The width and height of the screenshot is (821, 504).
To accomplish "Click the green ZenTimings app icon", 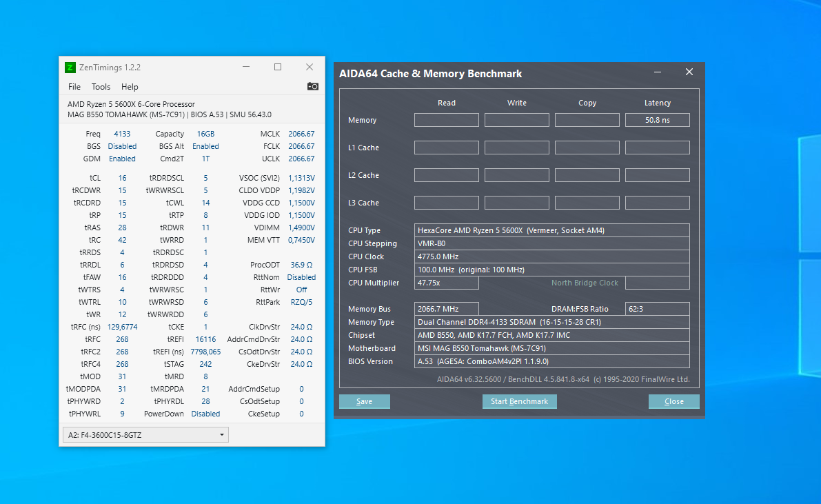I will click(70, 68).
